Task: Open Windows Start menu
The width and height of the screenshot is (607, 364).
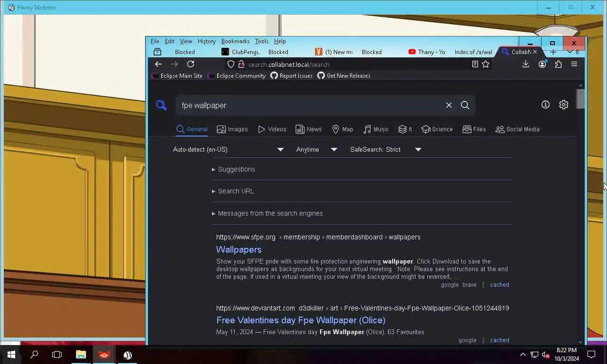Action: (11, 355)
